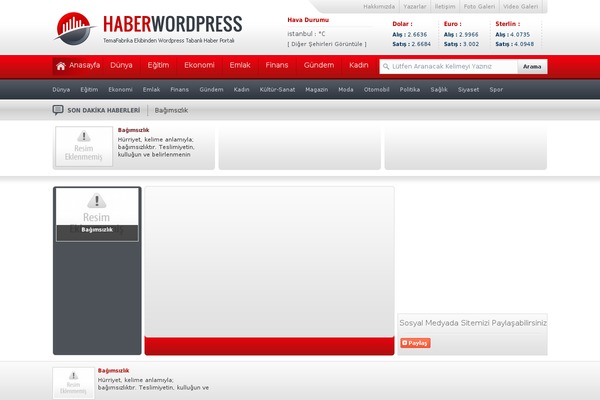This screenshot has width=600, height=400.
Task: Click the top news card placeholder thumbnail
Action: pyautogui.click(x=84, y=147)
